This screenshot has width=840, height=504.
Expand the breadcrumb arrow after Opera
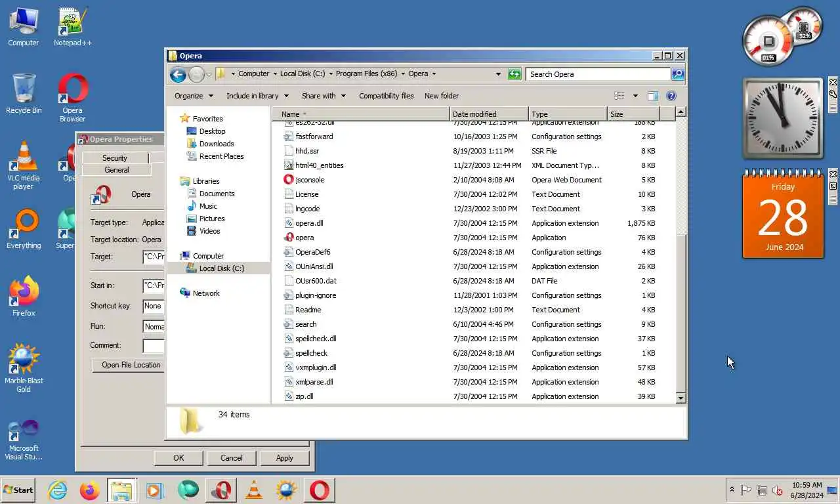coord(434,74)
